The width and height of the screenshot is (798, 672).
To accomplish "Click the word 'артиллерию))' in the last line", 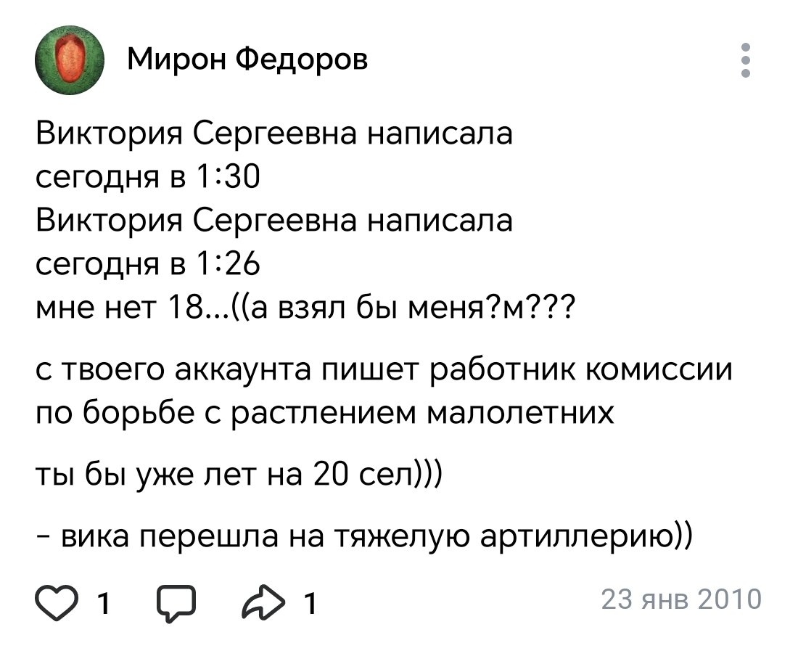I will point(586,538).
